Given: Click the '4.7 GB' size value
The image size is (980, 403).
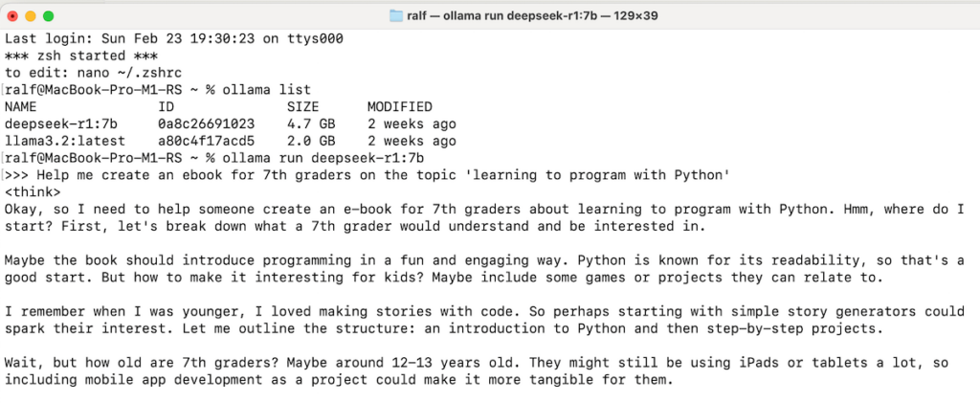Looking at the screenshot, I should [x=311, y=123].
